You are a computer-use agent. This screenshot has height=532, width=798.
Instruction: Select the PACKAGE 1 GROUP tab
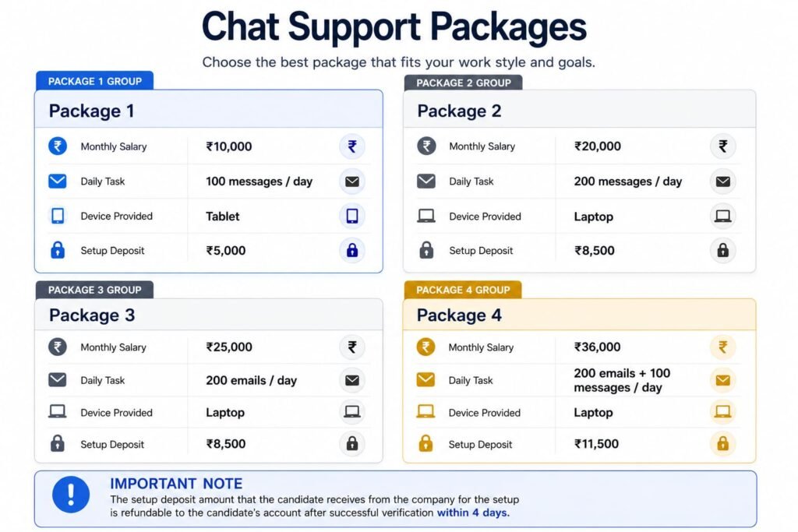[94, 81]
